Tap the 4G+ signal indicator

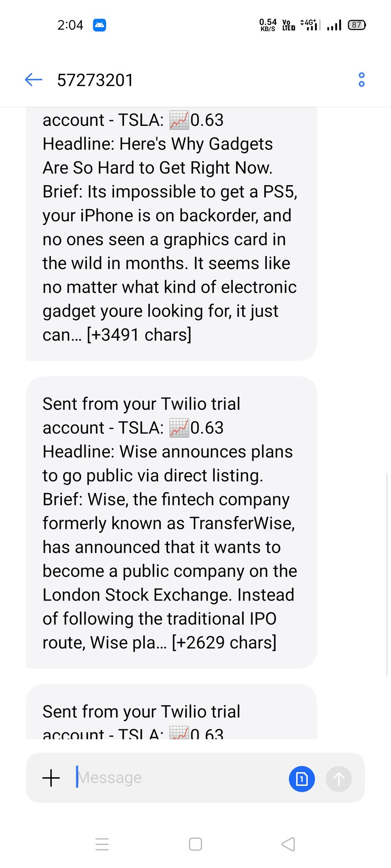tap(310, 25)
